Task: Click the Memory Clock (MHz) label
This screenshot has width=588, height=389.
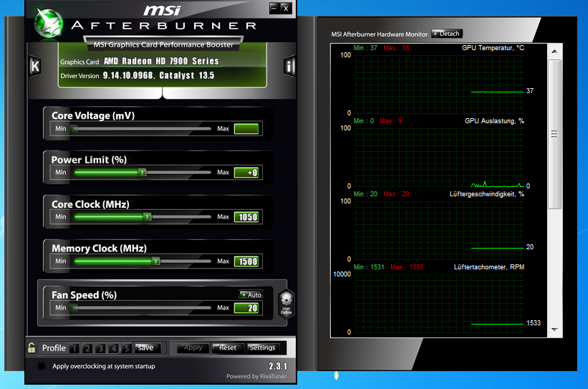Action: point(99,249)
